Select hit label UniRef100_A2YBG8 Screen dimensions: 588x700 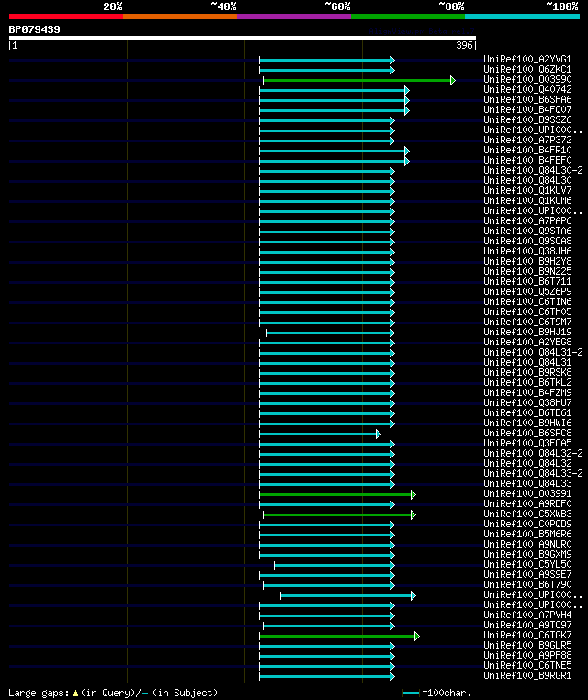[527, 342]
